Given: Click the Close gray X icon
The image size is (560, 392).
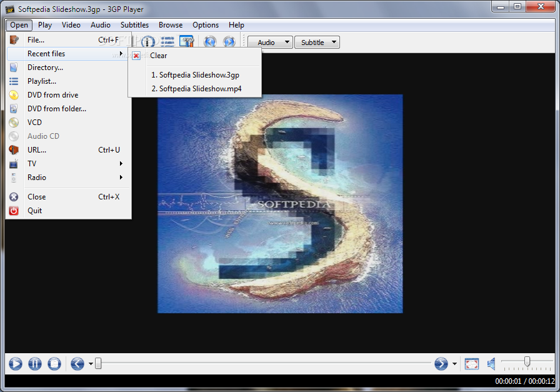Looking at the screenshot, I should click(14, 197).
